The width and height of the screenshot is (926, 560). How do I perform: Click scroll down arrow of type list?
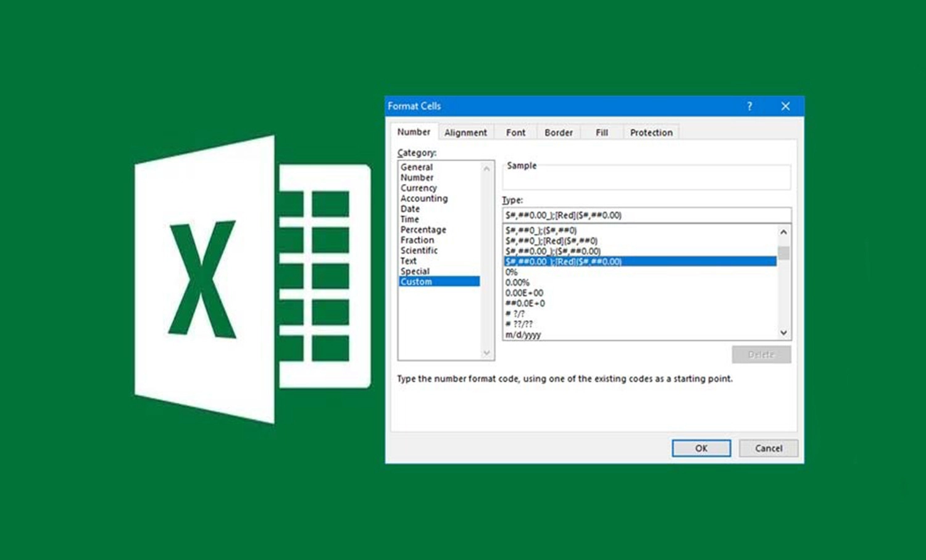[783, 333]
